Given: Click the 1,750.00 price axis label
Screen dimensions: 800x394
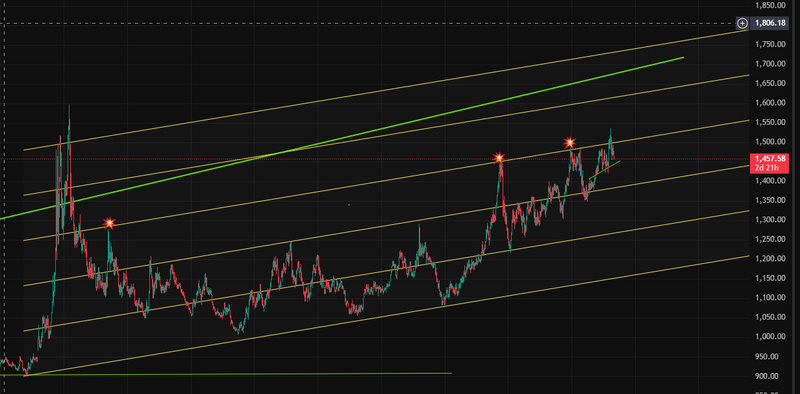Looking at the screenshot, I should pyautogui.click(x=770, y=44).
